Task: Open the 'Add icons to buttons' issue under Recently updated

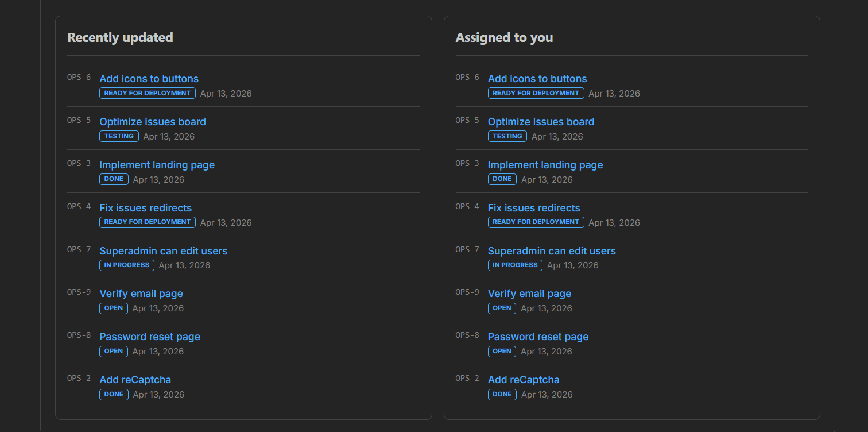Action: coord(149,79)
